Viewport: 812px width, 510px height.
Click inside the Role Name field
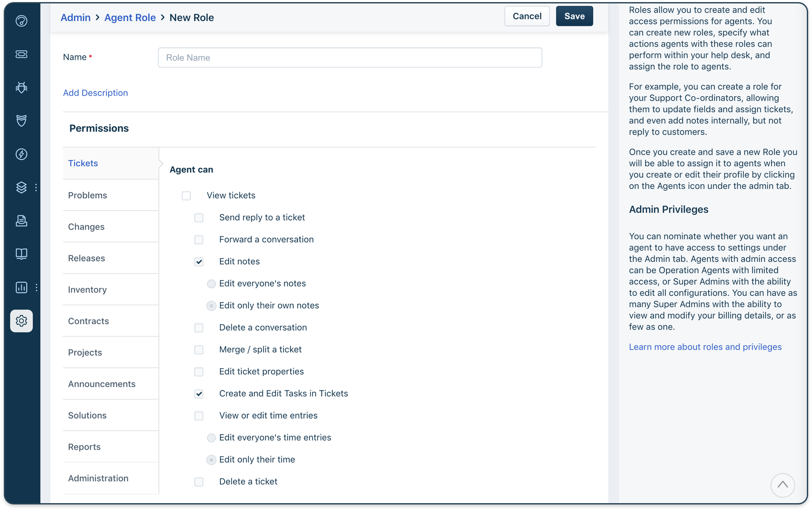coord(349,57)
